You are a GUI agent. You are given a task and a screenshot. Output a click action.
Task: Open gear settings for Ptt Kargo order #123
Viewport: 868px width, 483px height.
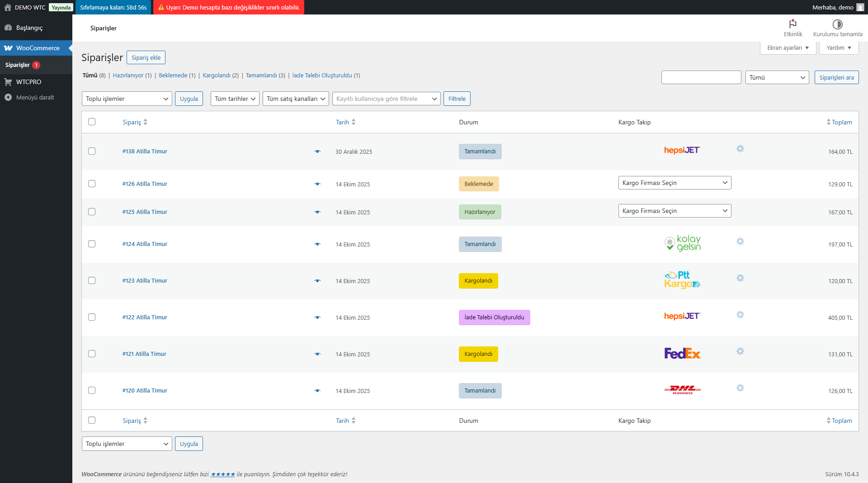pos(740,278)
